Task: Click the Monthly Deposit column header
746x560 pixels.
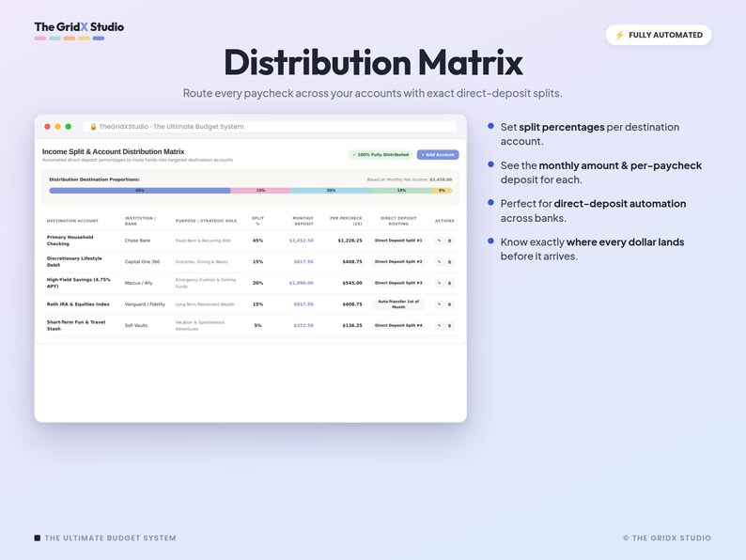Action: [x=303, y=221]
